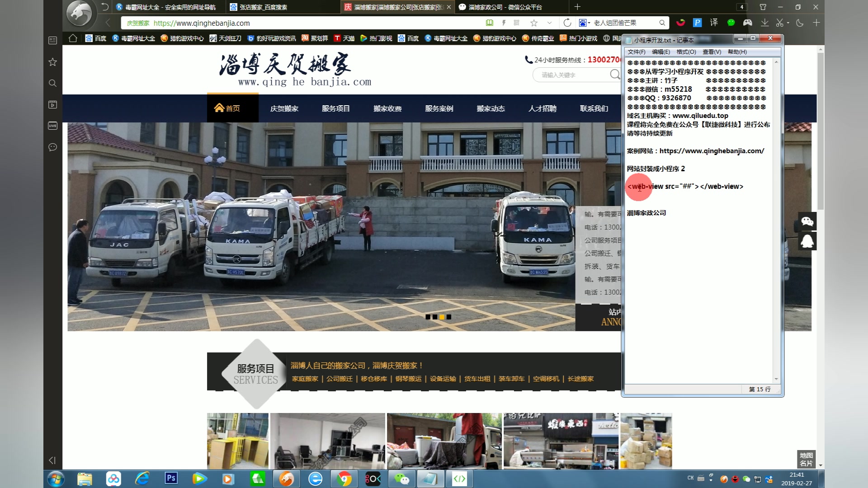Click the first carousel slide indicator dot
This screenshot has width=868, height=488.
pos(428,315)
